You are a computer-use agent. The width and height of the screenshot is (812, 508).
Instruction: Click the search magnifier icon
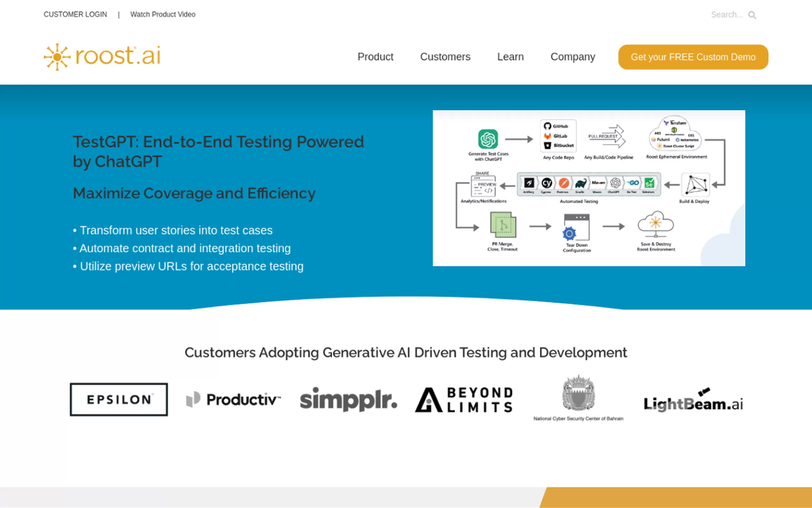(752, 15)
